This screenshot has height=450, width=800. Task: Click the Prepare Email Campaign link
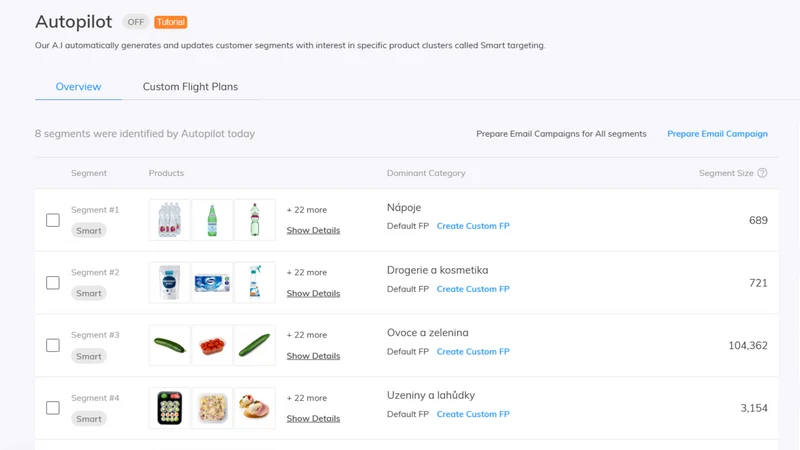(x=717, y=134)
